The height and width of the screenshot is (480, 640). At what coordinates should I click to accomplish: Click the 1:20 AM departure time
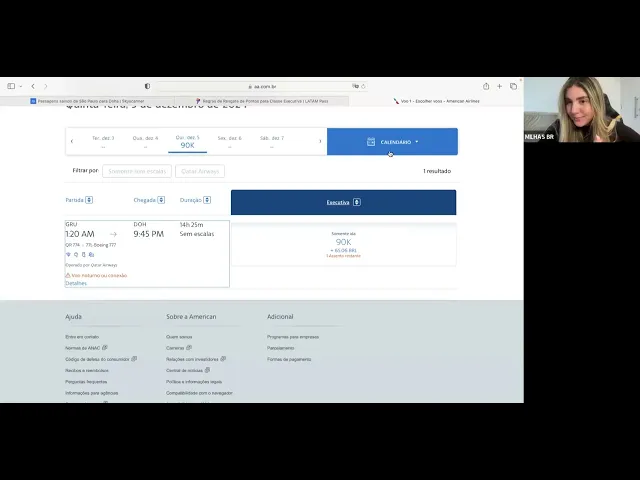pos(80,234)
